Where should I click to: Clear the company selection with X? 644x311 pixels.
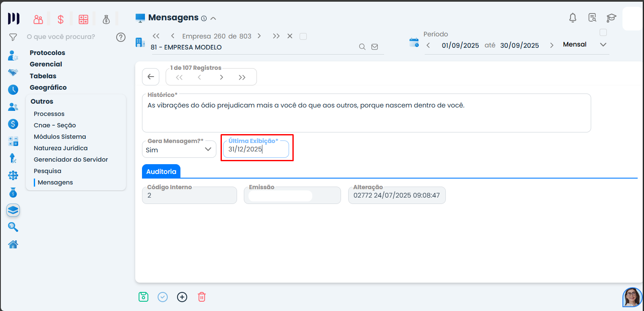tap(290, 36)
